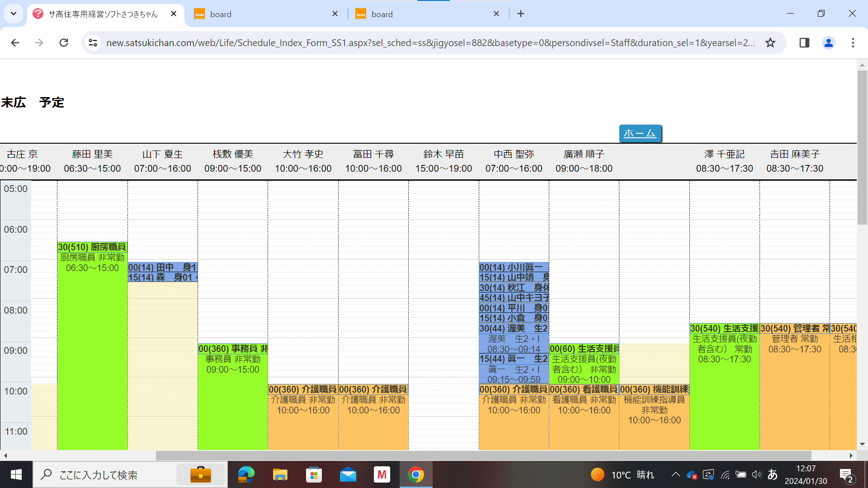Bookmark this page with star icon
Screen dimensions: 868x488
(x=770, y=42)
